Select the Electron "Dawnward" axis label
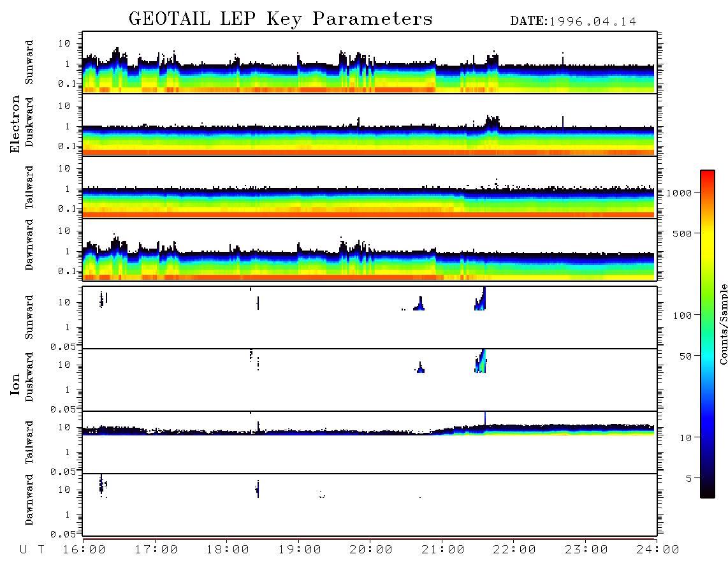This screenshot has height=561, width=728. [29, 245]
